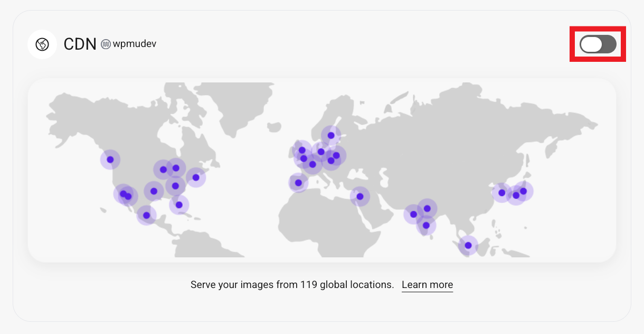Click the wpmudev logo icon
Viewport: 644px width, 334px height.
[x=106, y=44]
